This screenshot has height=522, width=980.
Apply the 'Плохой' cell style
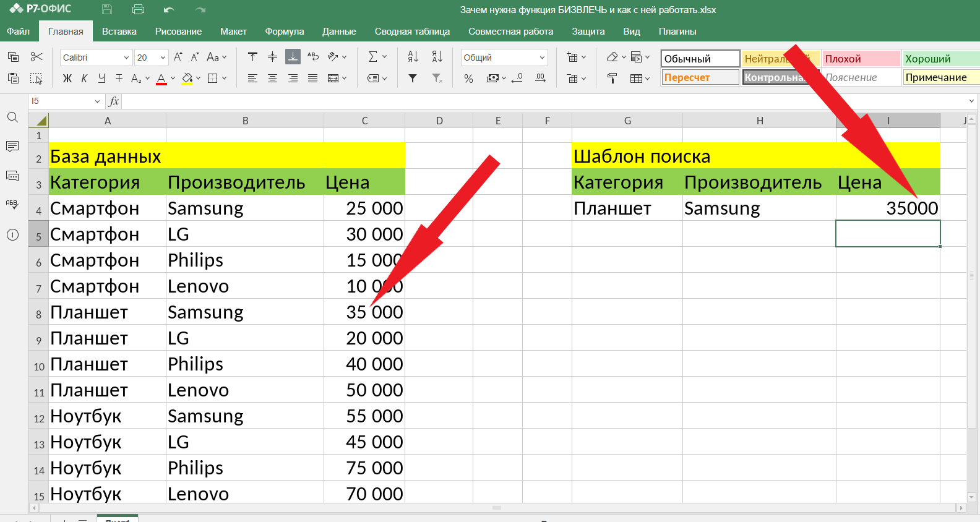pos(861,59)
